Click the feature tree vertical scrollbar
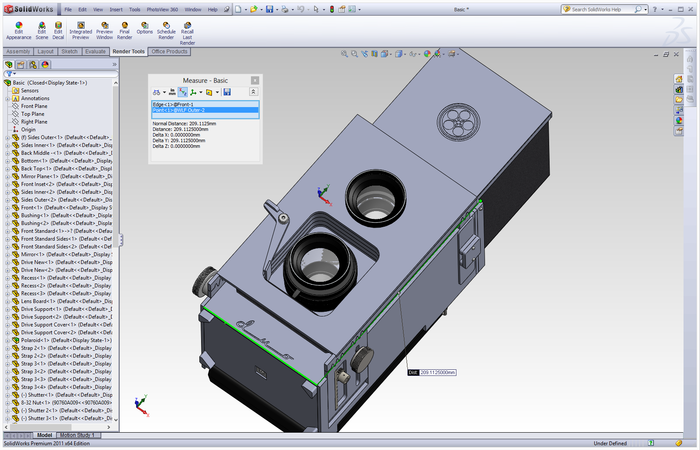700x450 pixels. click(116, 250)
